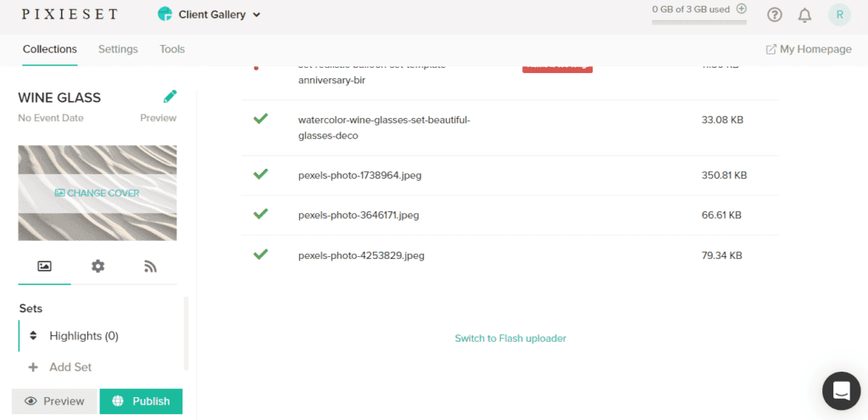
Task: Click Change Cover on the cover thumbnail
Action: 97,193
